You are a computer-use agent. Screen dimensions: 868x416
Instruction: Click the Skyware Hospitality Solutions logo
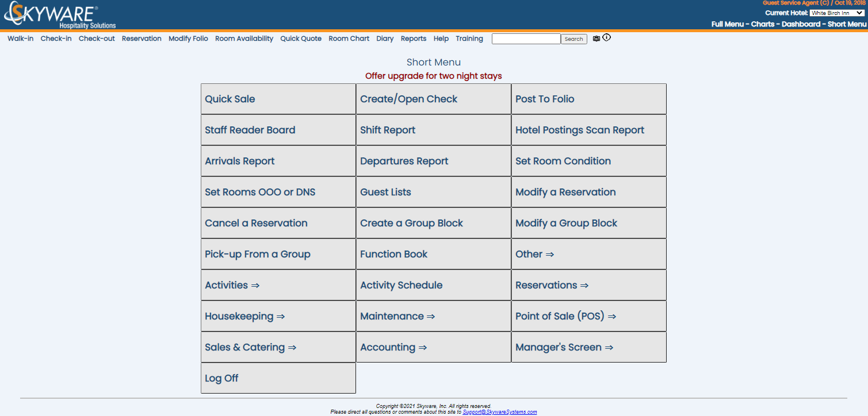pos(60,16)
